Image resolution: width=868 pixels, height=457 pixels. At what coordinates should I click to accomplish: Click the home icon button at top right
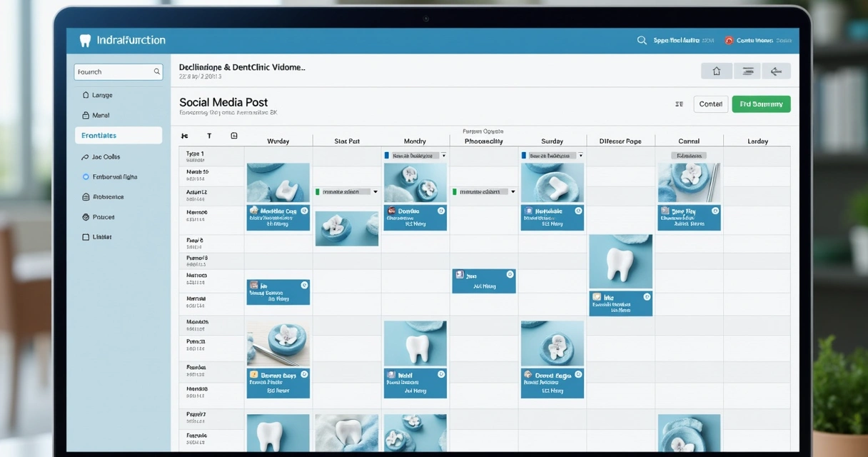(716, 71)
